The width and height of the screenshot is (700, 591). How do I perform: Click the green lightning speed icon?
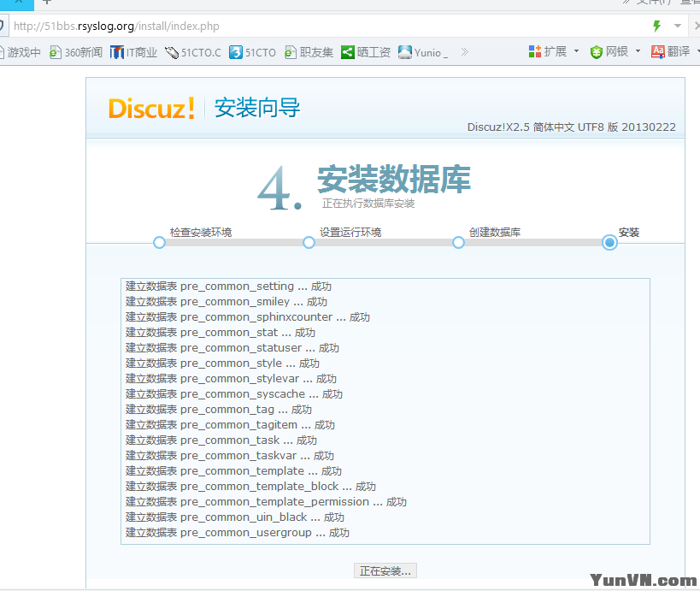pyautogui.click(x=656, y=26)
